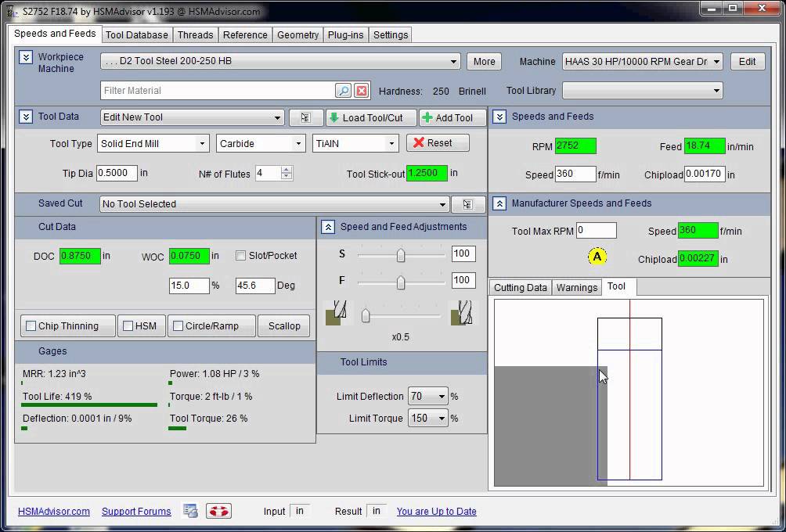Click the Tip Dia input field

[117, 174]
